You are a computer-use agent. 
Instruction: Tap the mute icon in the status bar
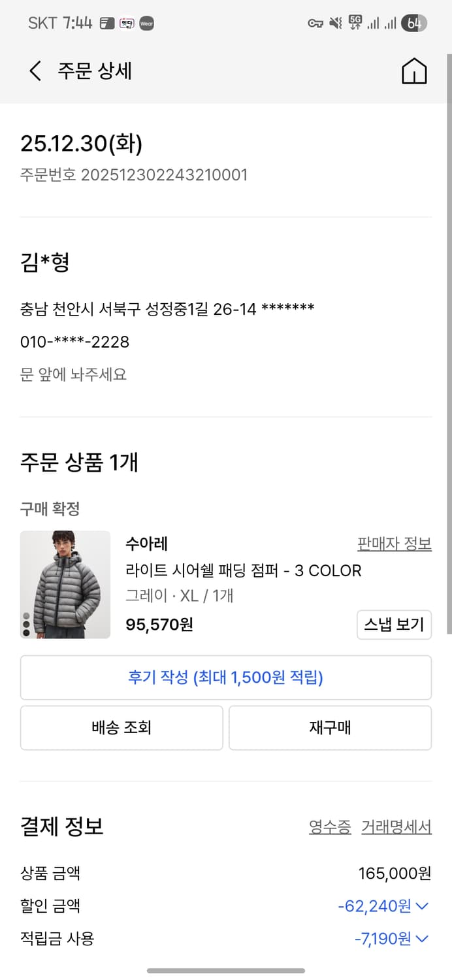(335, 23)
